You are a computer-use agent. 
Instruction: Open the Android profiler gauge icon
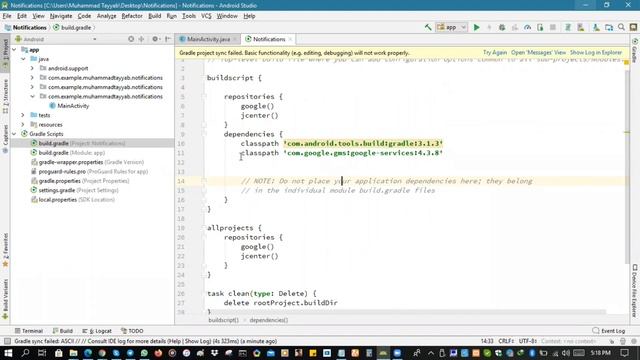[x=527, y=27]
